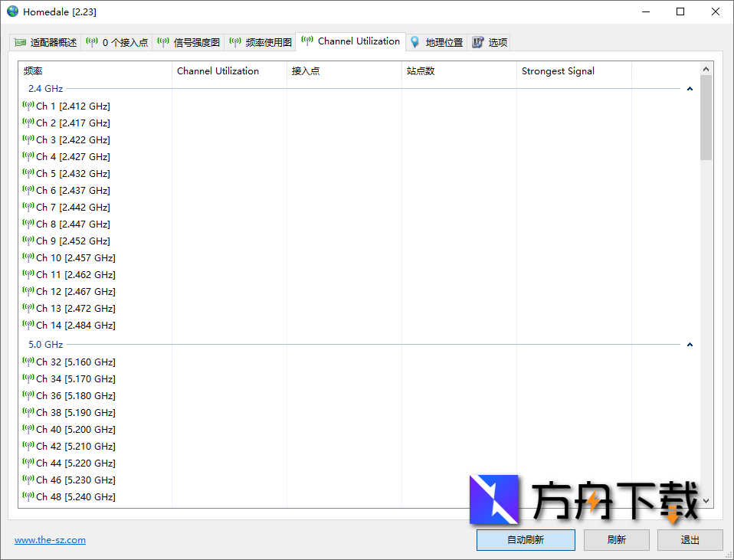Click the globe icon in the title bar
This screenshot has width=734, height=560.
[x=11, y=11]
